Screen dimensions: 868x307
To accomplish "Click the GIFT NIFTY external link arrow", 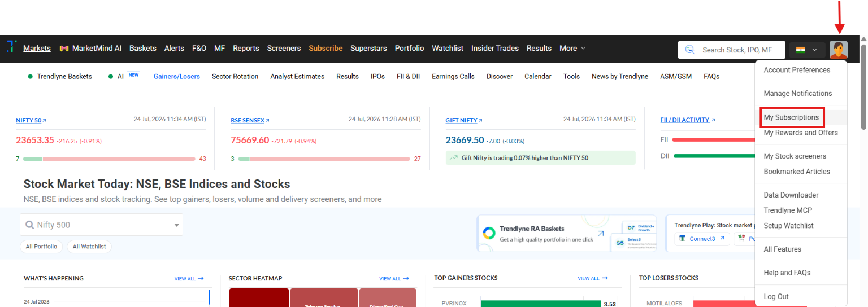I will coord(481,120).
